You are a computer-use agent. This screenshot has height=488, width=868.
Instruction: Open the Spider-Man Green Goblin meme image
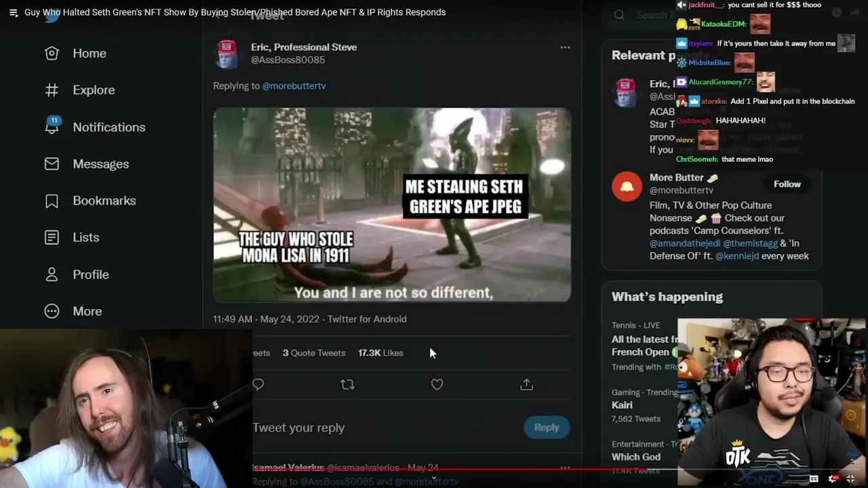pos(392,205)
